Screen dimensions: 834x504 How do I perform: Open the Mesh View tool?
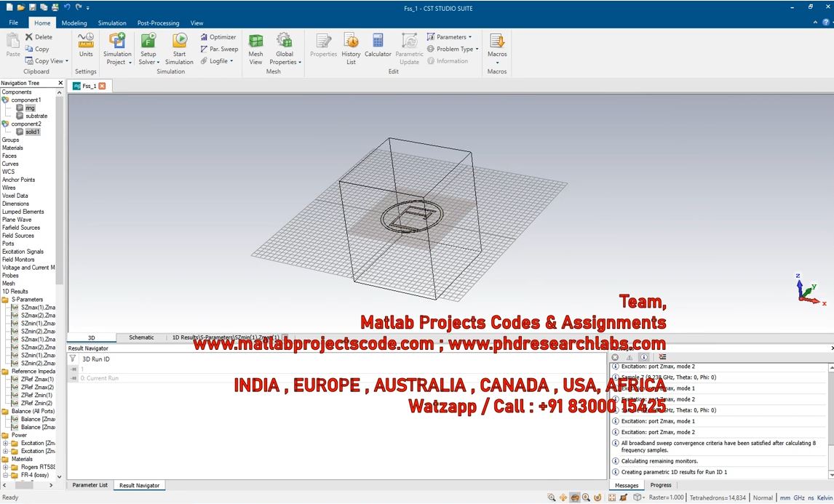pyautogui.click(x=255, y=44)
